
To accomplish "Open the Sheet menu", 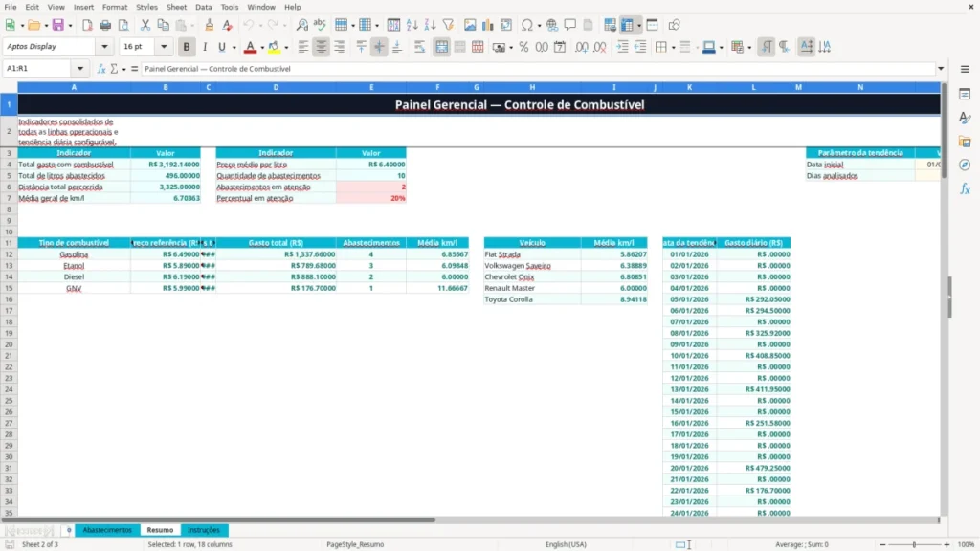I will (176, 7).
